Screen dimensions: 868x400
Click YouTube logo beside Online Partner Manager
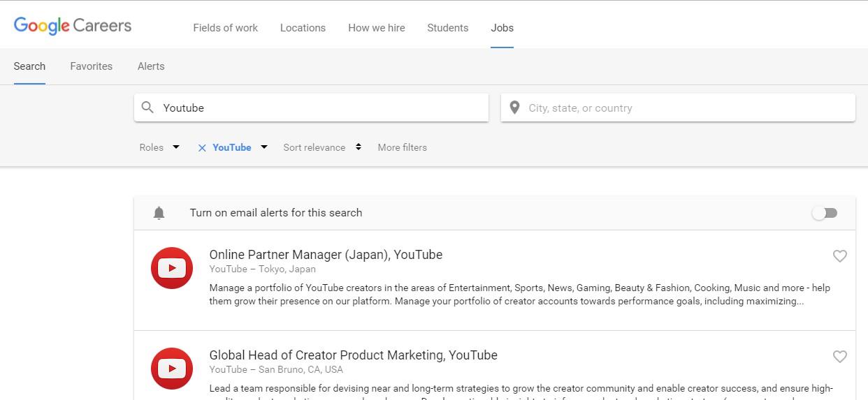(x=172, y=268)
